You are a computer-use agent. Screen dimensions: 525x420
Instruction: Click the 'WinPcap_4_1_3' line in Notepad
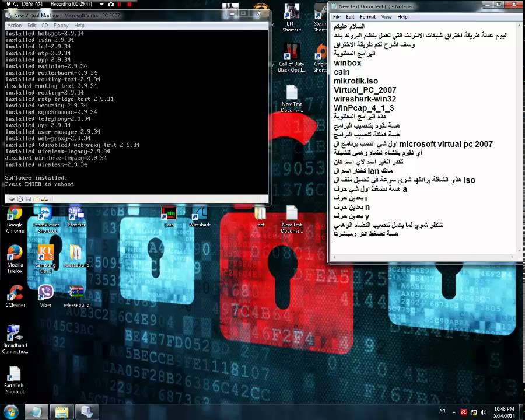tap(363, 108)
